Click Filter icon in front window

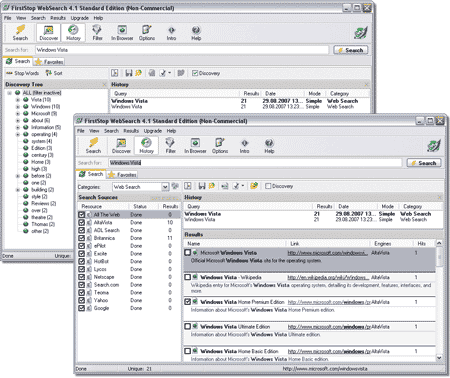point(171,146)
